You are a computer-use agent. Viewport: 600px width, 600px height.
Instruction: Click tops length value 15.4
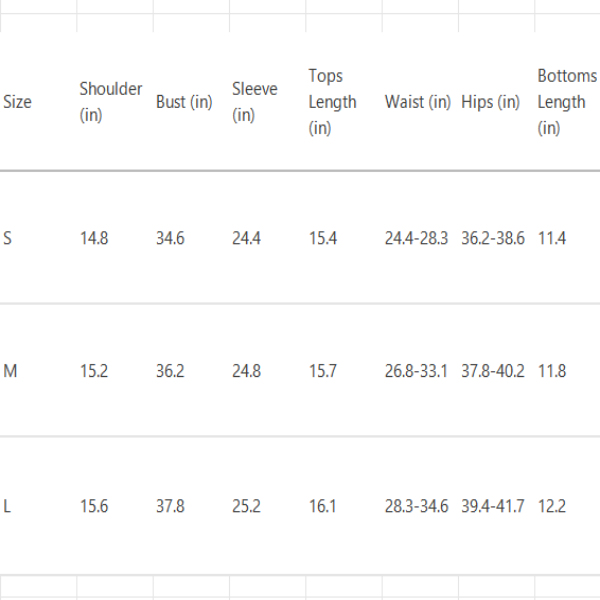click(323, 238)
